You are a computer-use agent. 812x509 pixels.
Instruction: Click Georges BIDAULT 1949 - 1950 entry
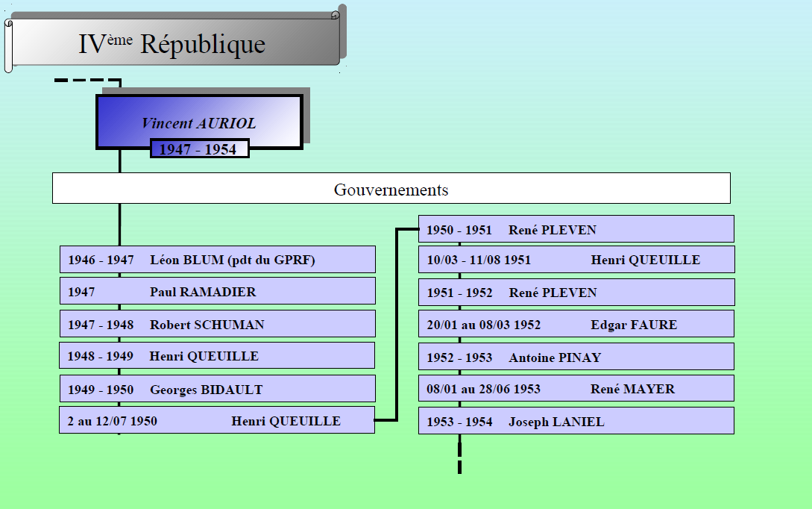pos(217,389)
